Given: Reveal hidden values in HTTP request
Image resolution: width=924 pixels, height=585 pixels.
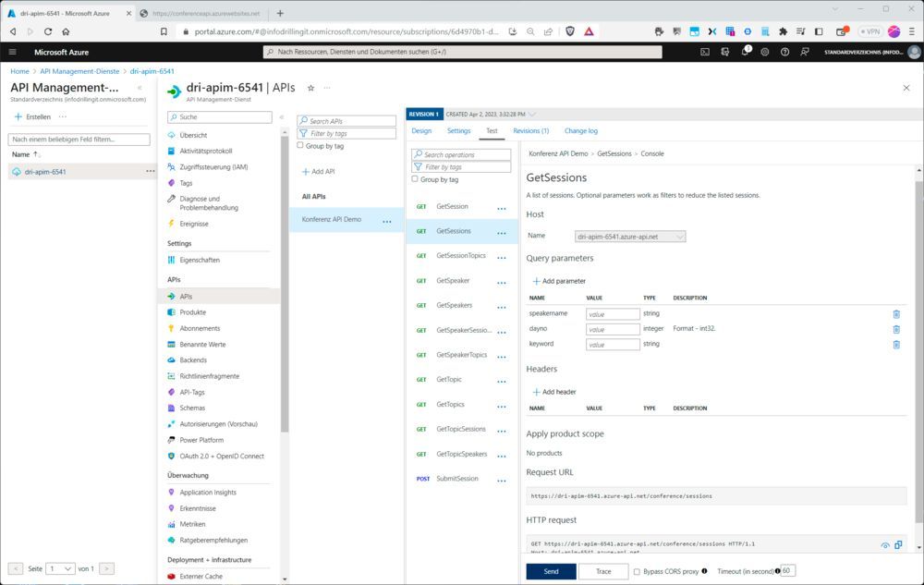Looking at the screenshot, I should coord(885,545).
